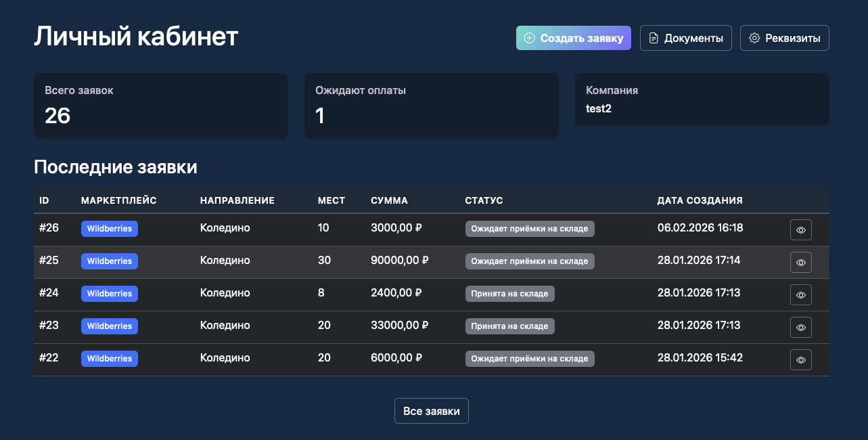Click the Ожидают оплаты card
The height and width of the screenshot is (440, 868).
[x=432, y=106]
